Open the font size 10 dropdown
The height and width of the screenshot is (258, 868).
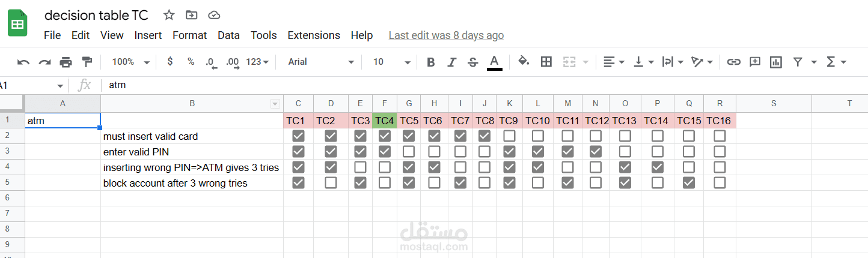pyautogui.click(x=391, y=62)
